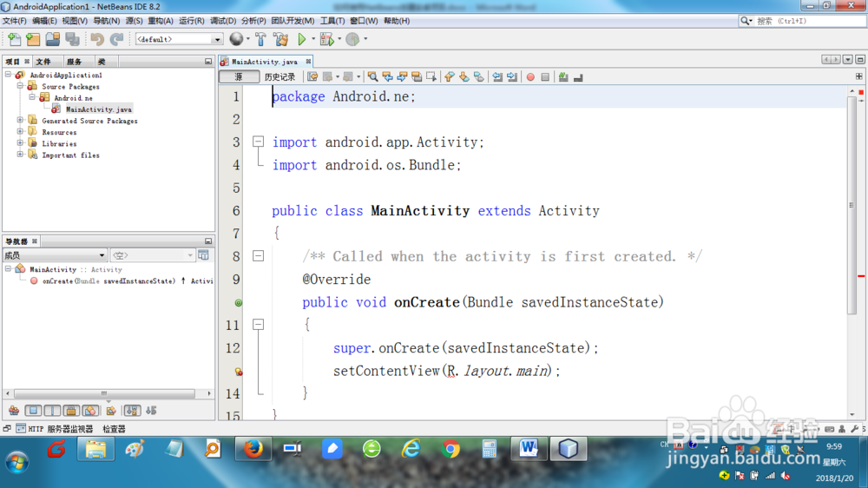Toggle bookmark in editor toolbar
Image resolution: width=868 pixels, height=488 pixels.
click(479, 77)
